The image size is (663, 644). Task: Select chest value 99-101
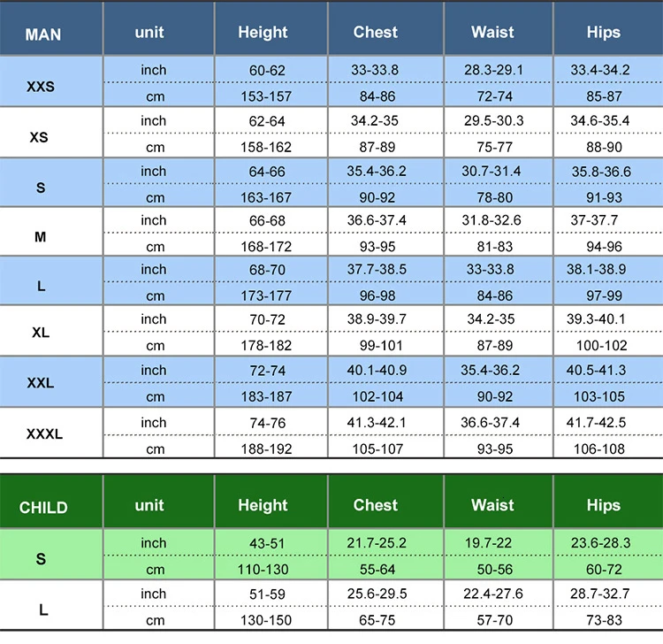click(376, 344)
